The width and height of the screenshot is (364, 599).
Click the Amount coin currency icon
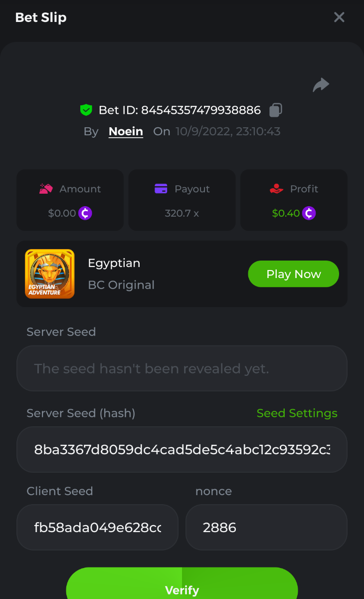coord(85,213)
